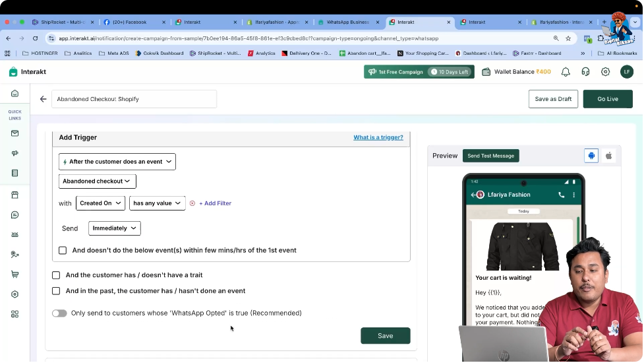Open the apps grid icon in sidebar
The image size is (644, 363).
[x=15, y=314]
